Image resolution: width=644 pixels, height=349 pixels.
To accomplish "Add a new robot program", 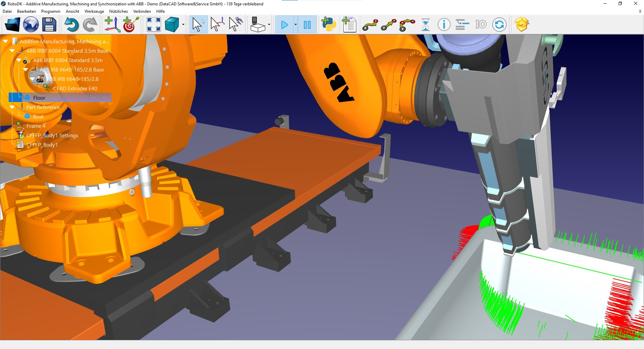I will (x=349, y=24).
